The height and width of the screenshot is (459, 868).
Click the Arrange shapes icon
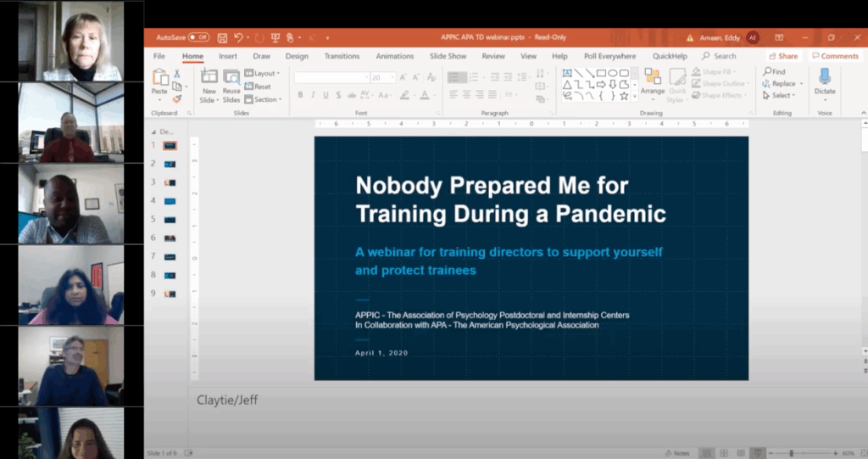(x=652, y=79)
